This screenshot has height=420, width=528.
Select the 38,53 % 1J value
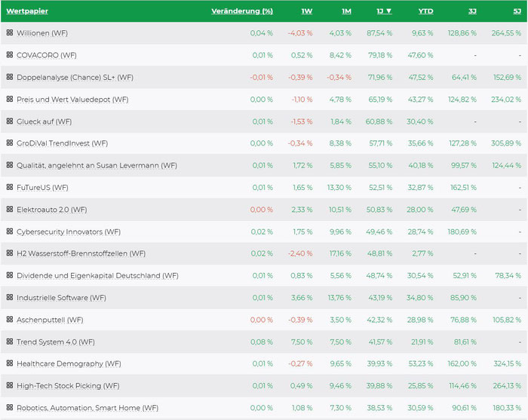click(379, 408)
